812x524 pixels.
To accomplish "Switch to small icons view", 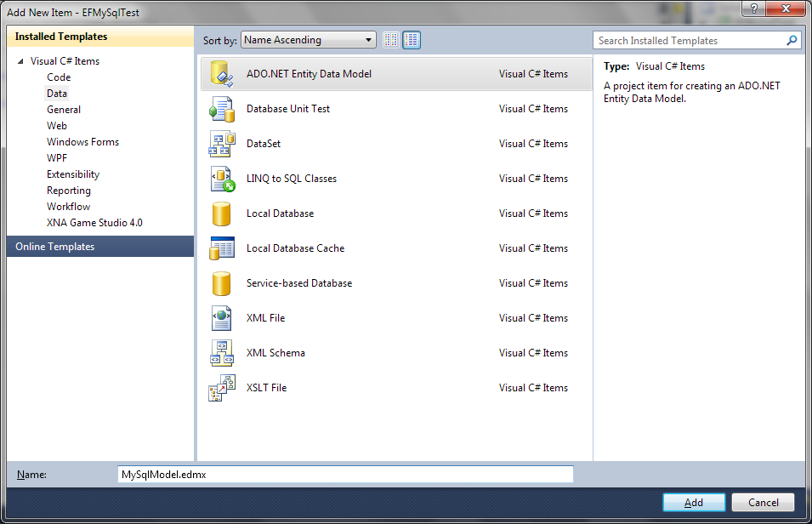I will 391,40.
